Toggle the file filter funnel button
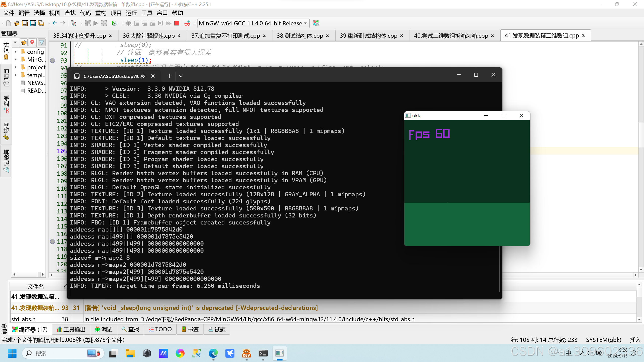 pos(42,42)
